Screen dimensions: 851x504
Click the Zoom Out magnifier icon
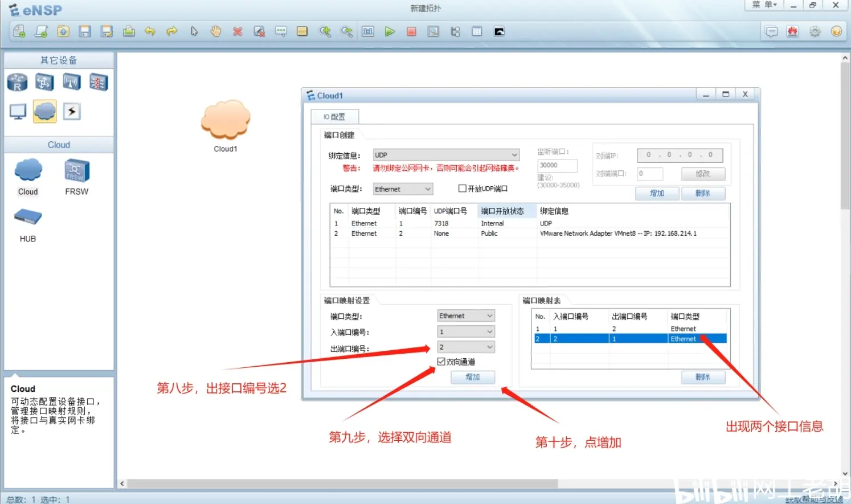(346, 31)
